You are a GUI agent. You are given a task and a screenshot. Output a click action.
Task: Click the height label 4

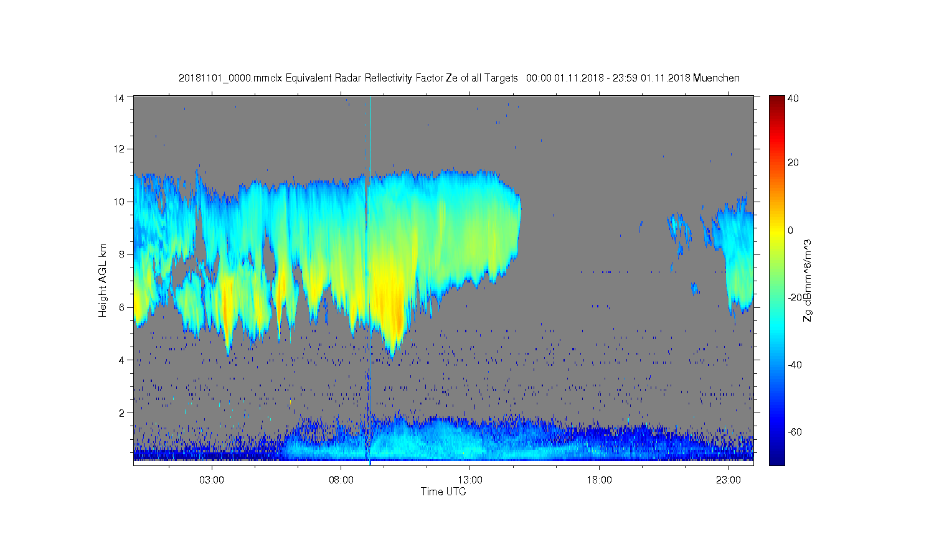tap(122, 360)
